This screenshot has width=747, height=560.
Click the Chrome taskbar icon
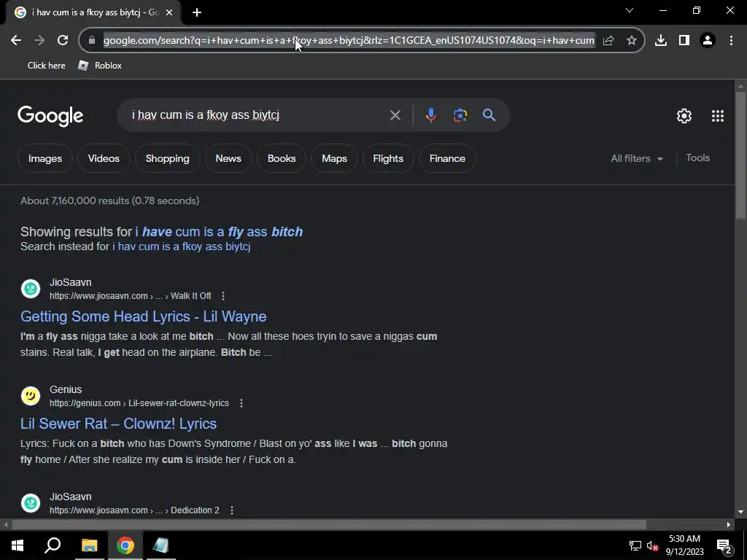coord(125,545)
